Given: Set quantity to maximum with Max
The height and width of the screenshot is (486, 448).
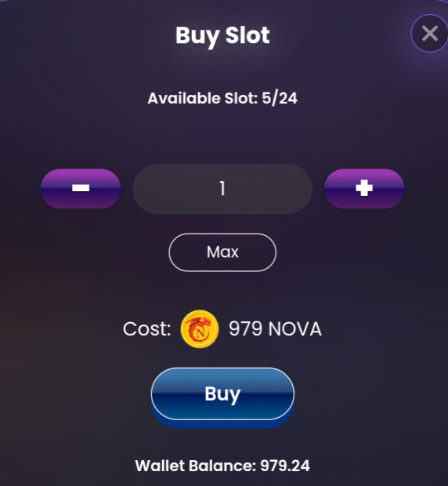Looking at the screenshot, I should [222, 252].
